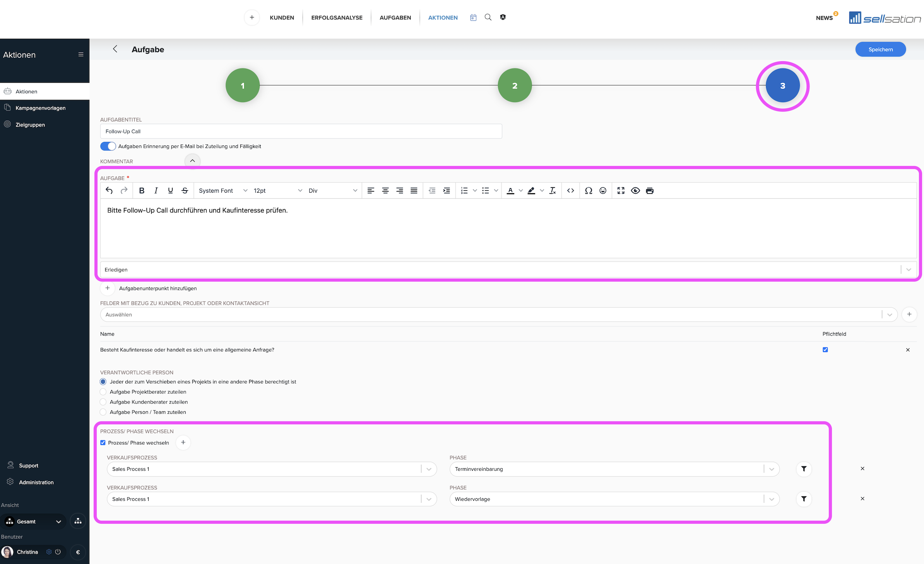Image resolution: width=924 pixels, height=564 pixels.
Task: Uncheck Prozess/ Phase wechseln
Action: [x=103, y=443]
